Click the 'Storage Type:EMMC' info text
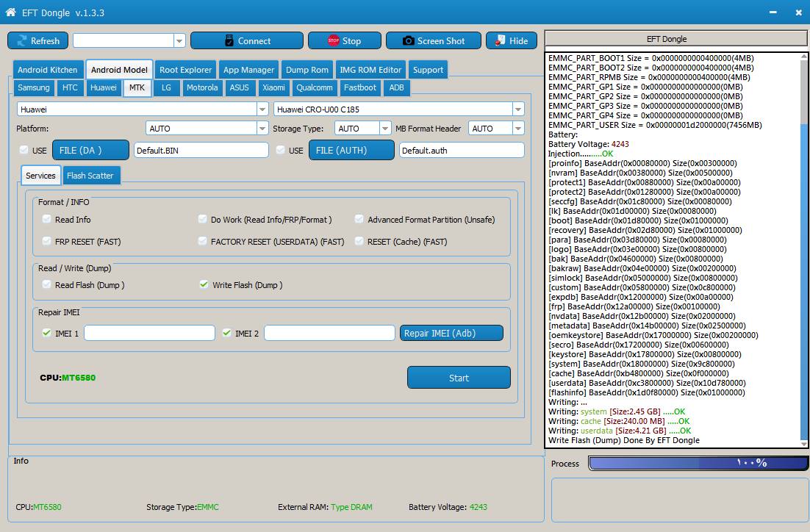This screenshot has width=810, height=532. point(182,507)
